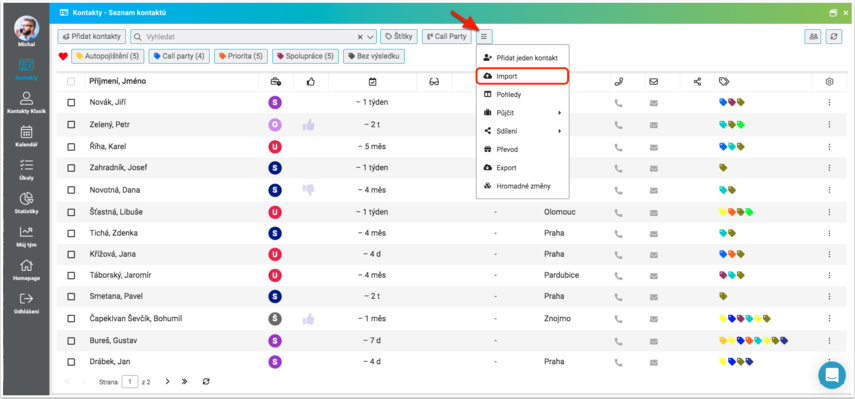Click the glasses column header icon

[x=434, y=82]
